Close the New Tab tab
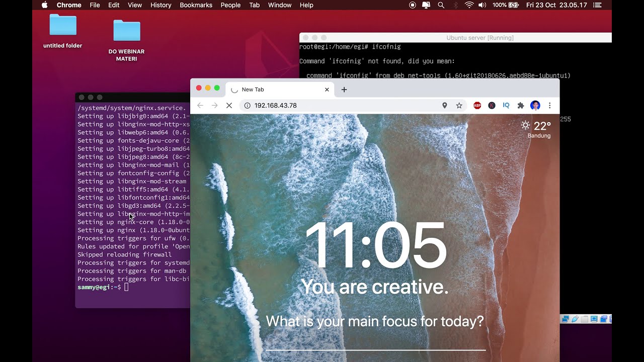 pos(327,89)
